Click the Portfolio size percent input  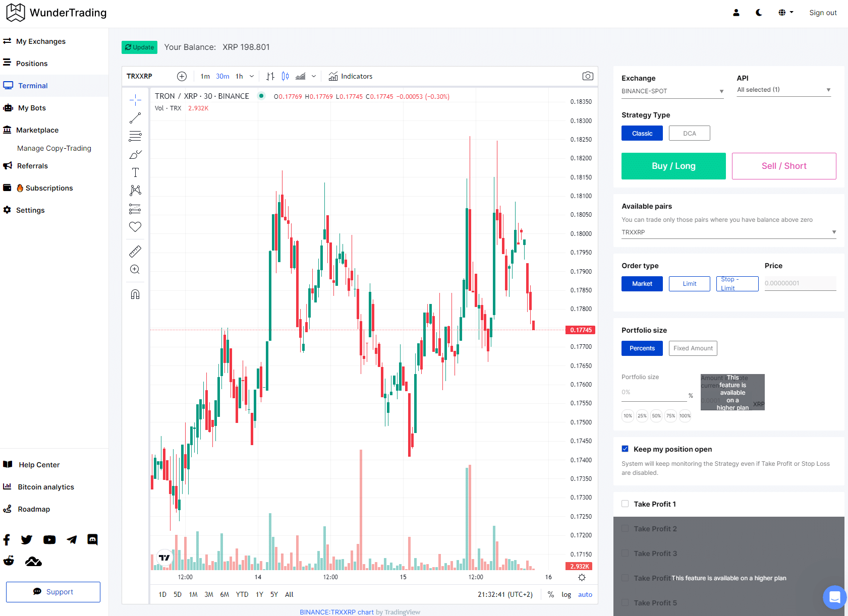tap(654, 393)
